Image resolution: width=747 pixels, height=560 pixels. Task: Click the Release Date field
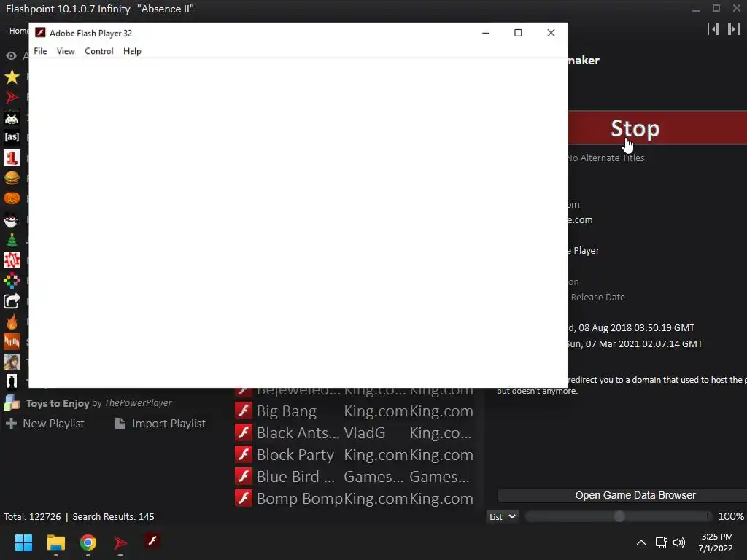598,297
